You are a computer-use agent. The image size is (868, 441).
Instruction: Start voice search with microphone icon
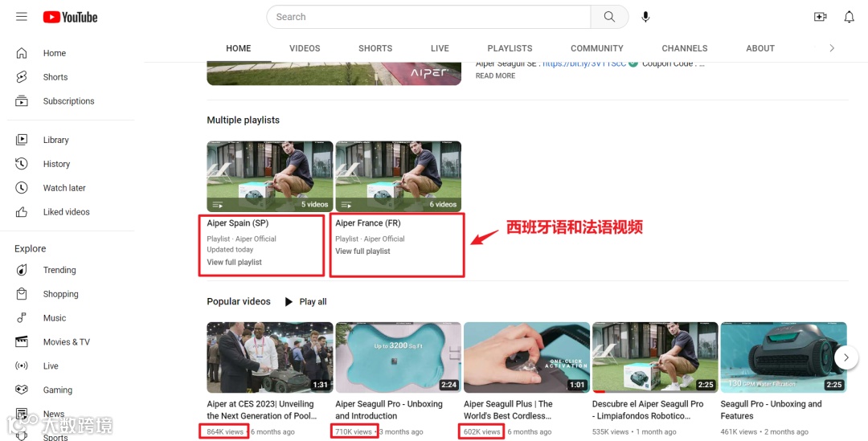(x=645, y=17)
